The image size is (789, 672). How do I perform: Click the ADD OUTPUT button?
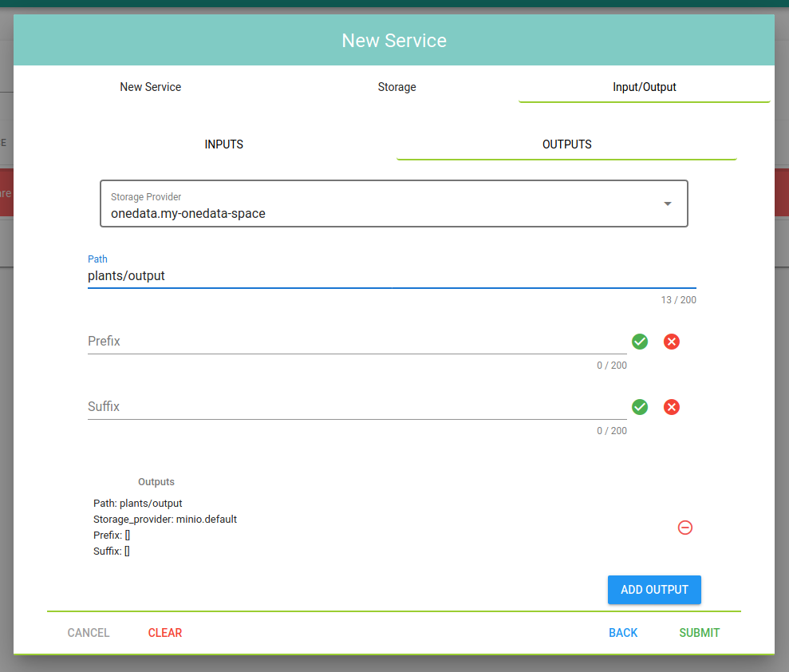click(x=654, y=590)
